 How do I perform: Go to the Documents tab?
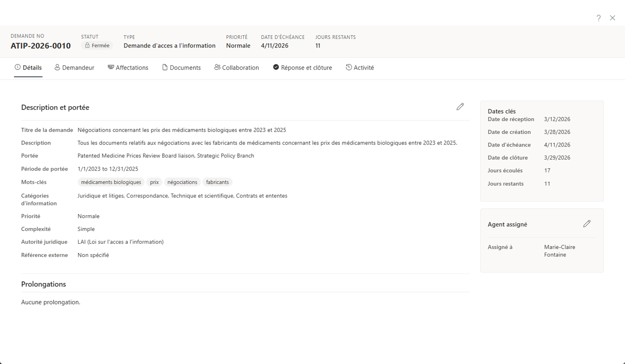click(181, 68)
